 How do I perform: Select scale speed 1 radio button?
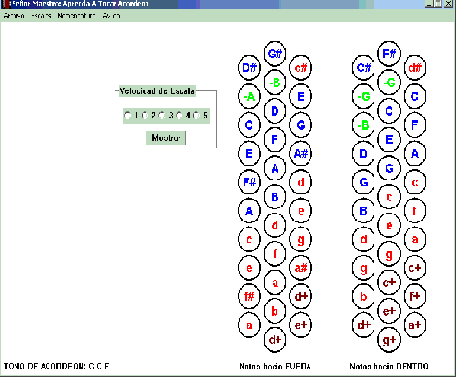click(x=127, y=115)
